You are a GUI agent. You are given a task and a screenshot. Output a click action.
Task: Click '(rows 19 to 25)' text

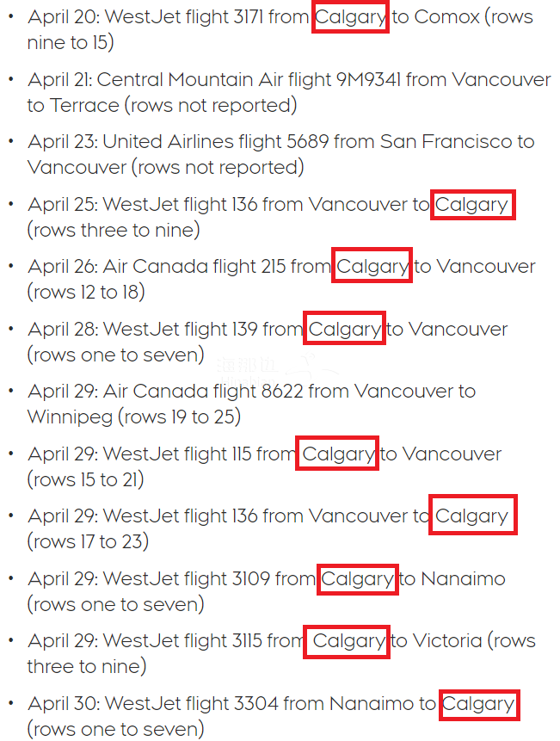[180, 417]
